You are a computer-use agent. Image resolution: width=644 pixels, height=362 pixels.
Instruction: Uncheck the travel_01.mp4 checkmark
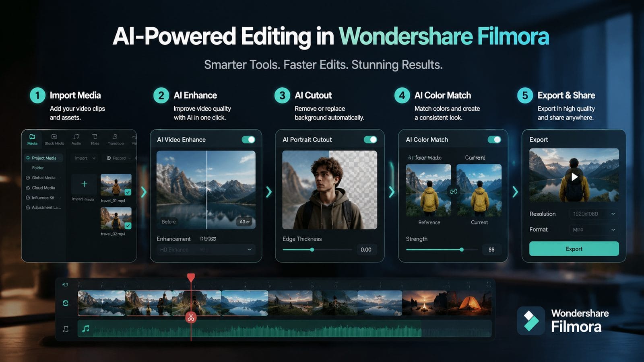(x=128, y=192)
